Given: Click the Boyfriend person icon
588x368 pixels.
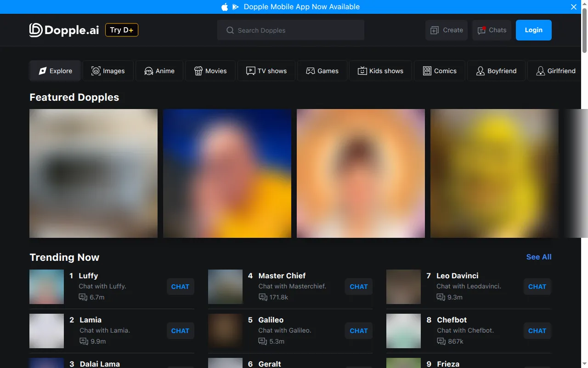Looking at the screenshot, I should [481, 71].
